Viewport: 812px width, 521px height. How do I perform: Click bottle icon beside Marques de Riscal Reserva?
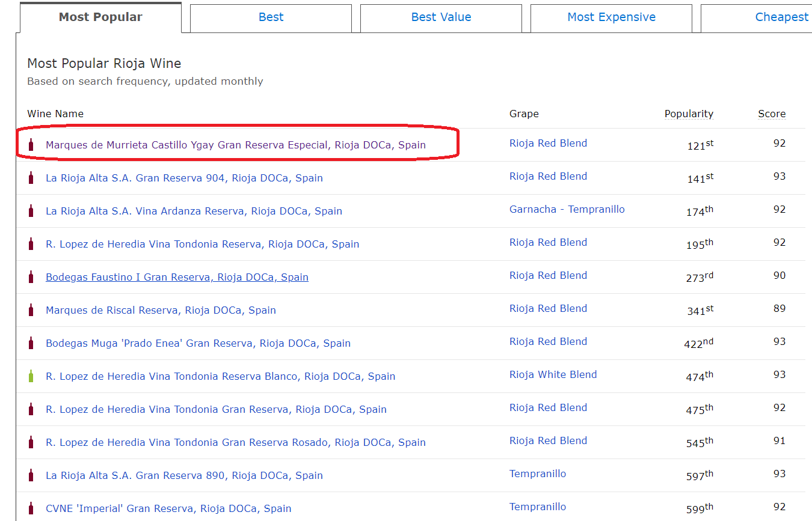click(x=31, y=310)
